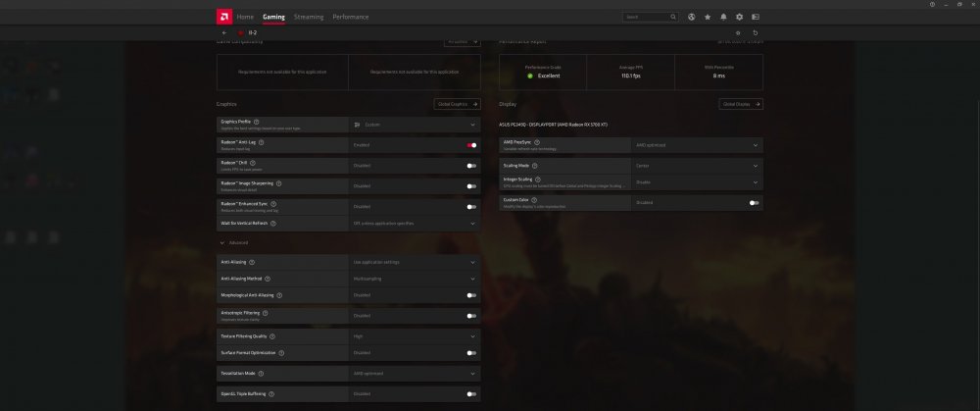Show help for Texture Filtering Quality
Image resolution: width=980 pixels, height=411 pixels.
[x=271, y=336]
